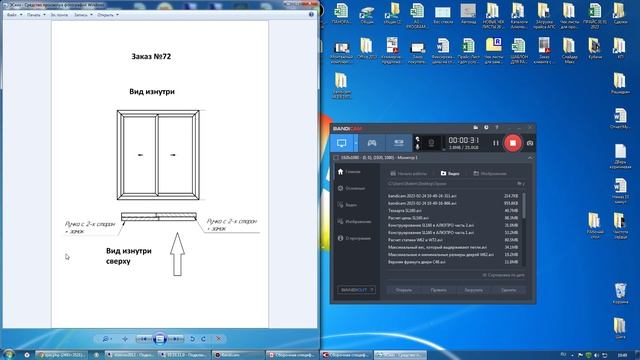Open the Windows Start menu

[x=9, y=354]
